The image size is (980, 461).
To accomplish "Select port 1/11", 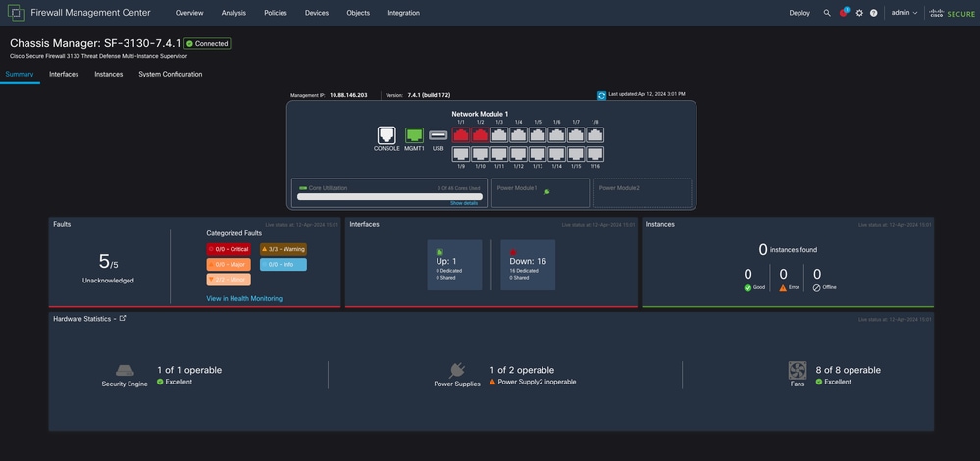I will (x=499, y=154).
